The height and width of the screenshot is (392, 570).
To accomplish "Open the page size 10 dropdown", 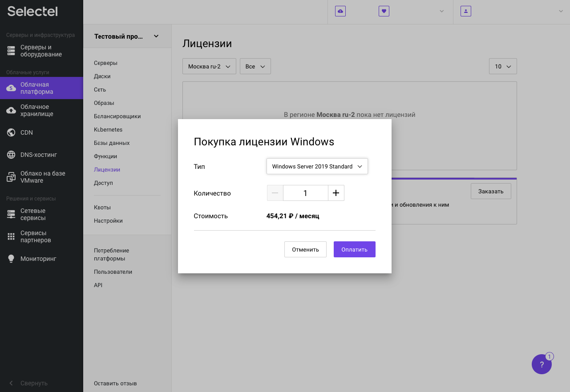I will [x=503, y=66].
